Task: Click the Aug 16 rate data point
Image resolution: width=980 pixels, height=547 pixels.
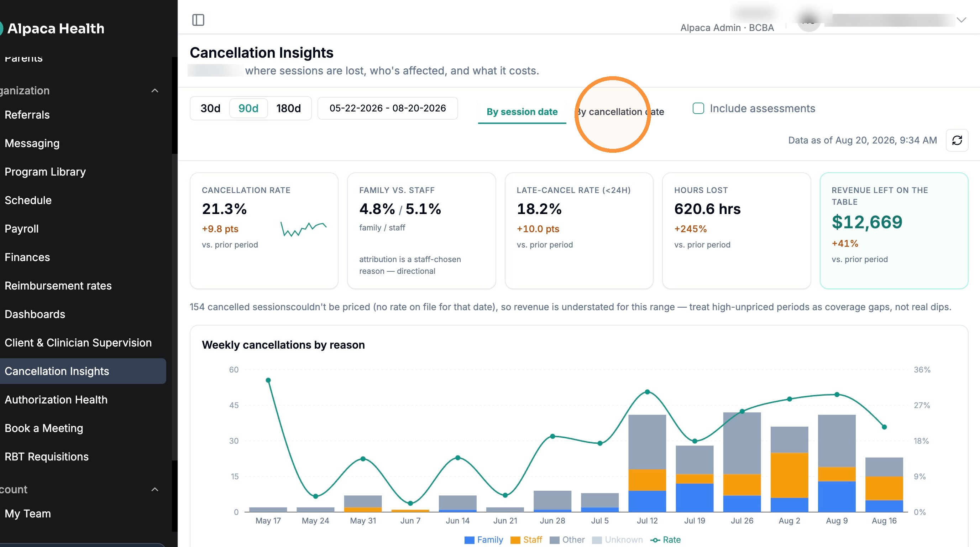Action: pyautogui.click(x=884, y=427)
